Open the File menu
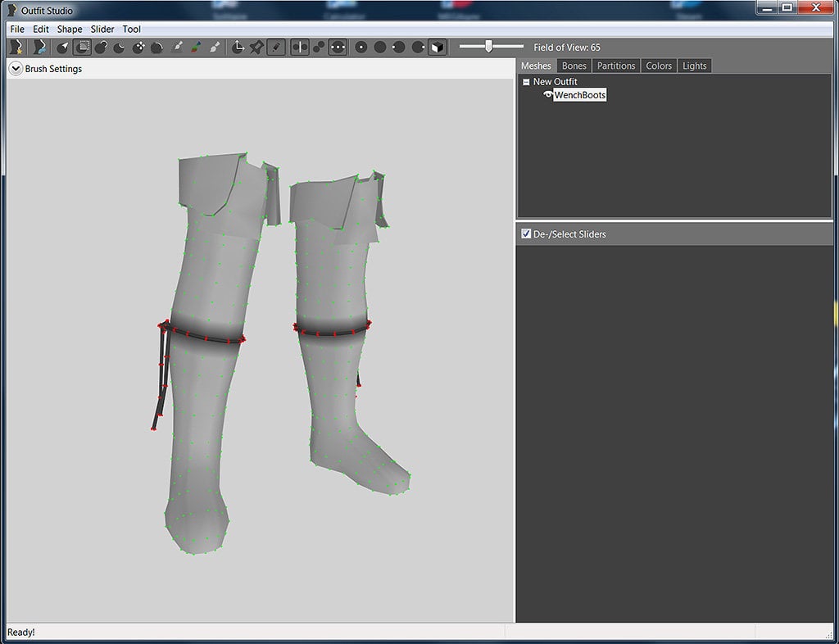The width and height of the screenshot is (839, 644). [17, 29]
